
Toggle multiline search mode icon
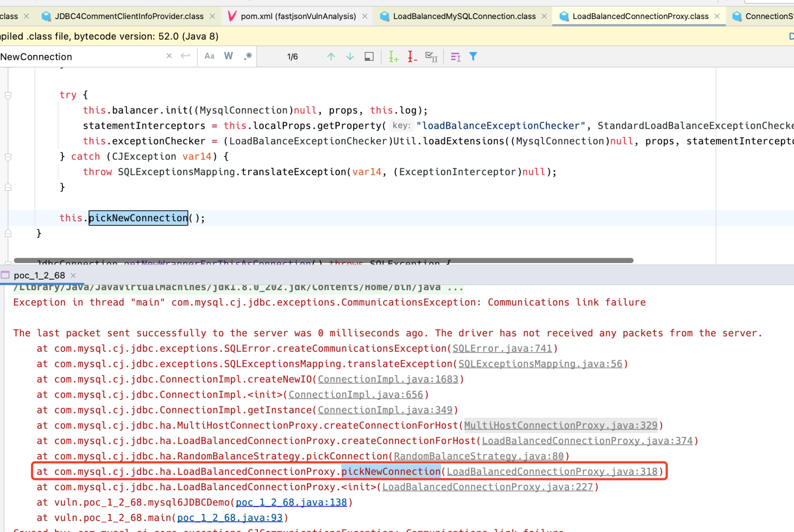pyautogui.click(x=456, y=57)
